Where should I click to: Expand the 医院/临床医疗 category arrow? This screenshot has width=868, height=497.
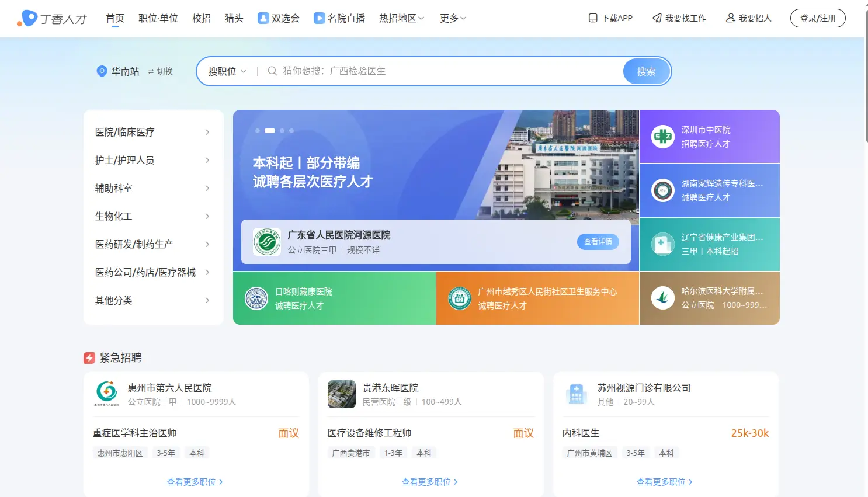(207, 132)
